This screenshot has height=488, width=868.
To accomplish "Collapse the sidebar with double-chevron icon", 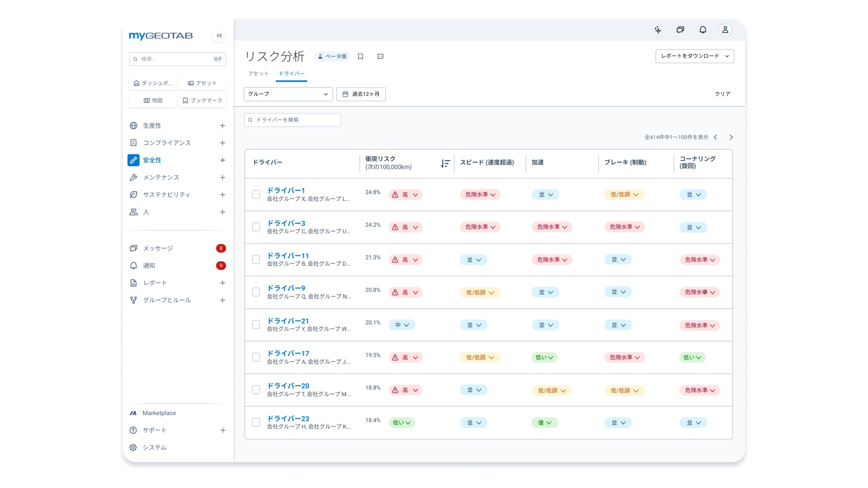I will pyautogui.click(x=219, y=36).
